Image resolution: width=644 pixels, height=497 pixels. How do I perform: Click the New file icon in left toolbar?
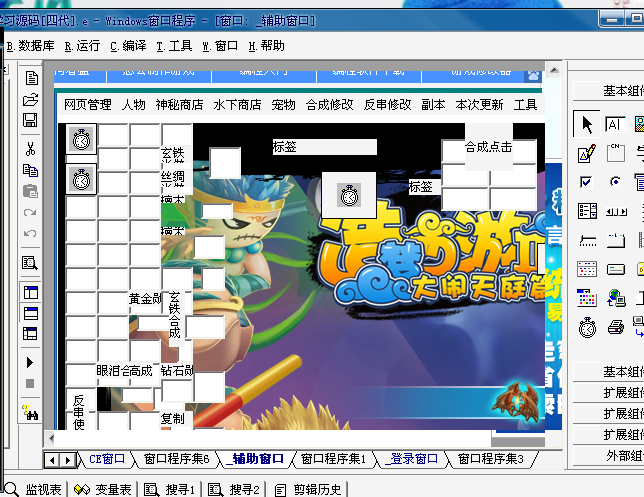[x=31, y=78]
